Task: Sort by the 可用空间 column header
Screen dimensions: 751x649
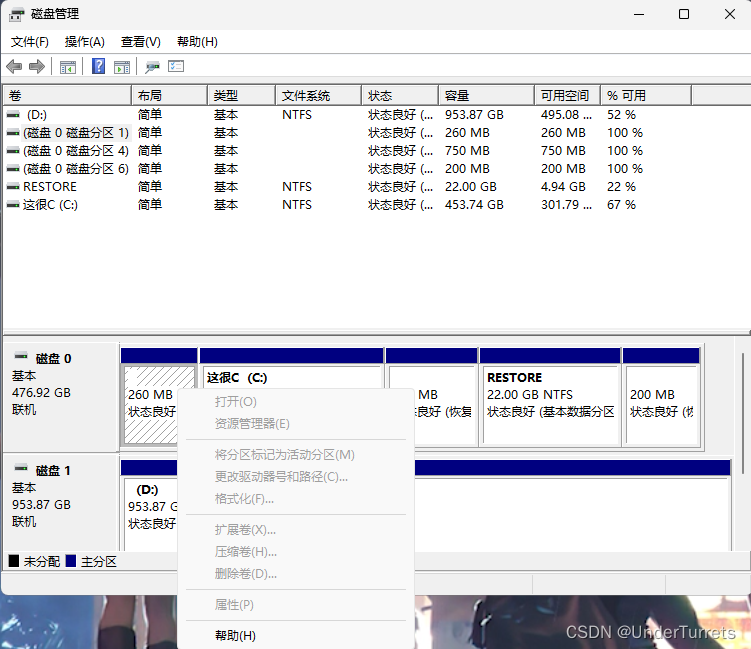Action: (x=568, y=95)
